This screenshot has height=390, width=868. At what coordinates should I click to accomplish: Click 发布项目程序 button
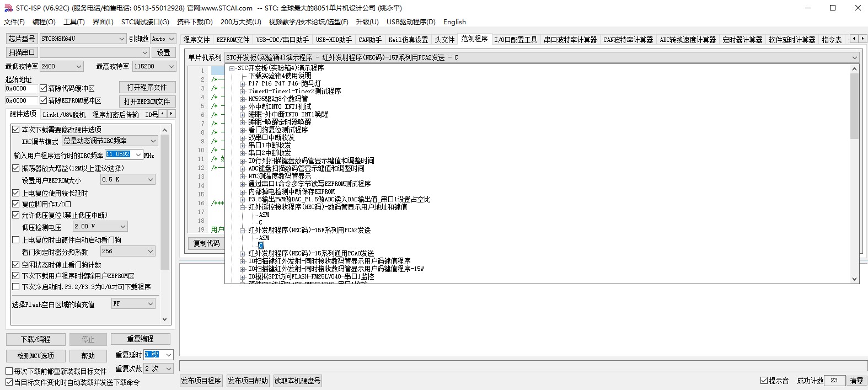pyautogui.click(x=201, y=381)
